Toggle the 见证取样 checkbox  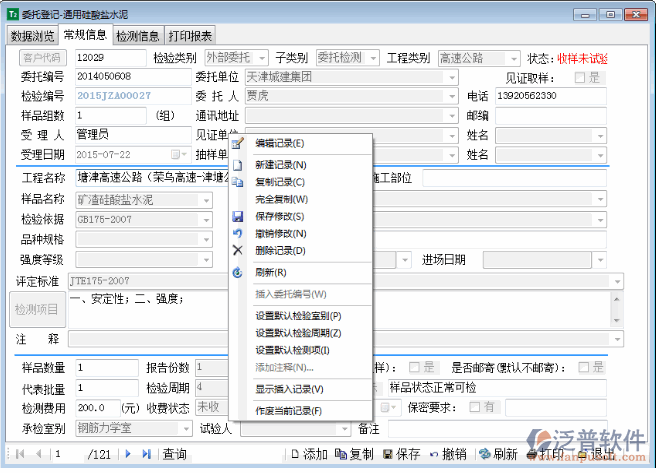pos(581,77)
